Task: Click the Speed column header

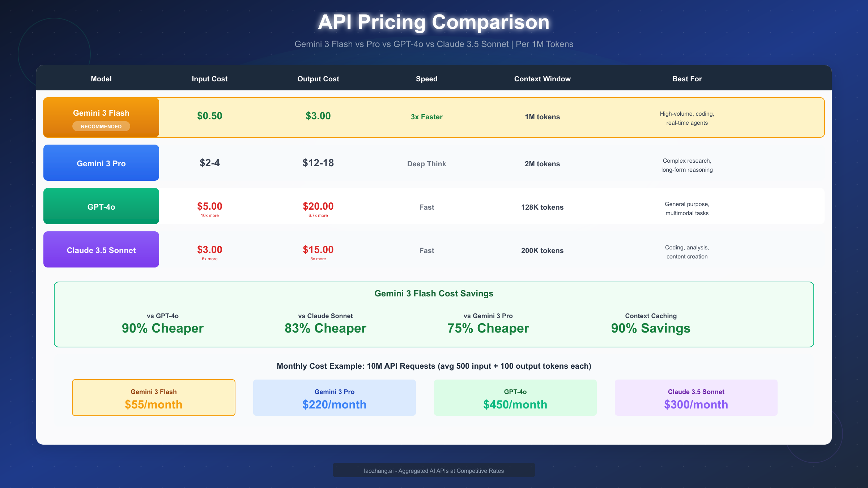Action: pos(426,78)
